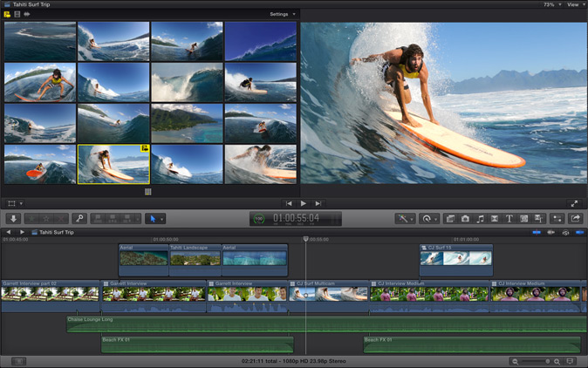Open the keyword editor key icon
588x368 pixels.
point(79,219)
